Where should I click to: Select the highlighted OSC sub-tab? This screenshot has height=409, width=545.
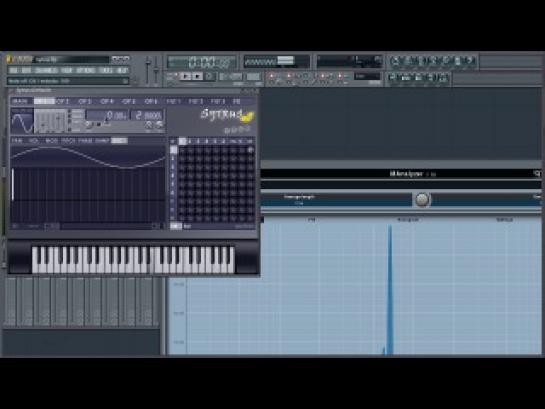tap(119, 141)
